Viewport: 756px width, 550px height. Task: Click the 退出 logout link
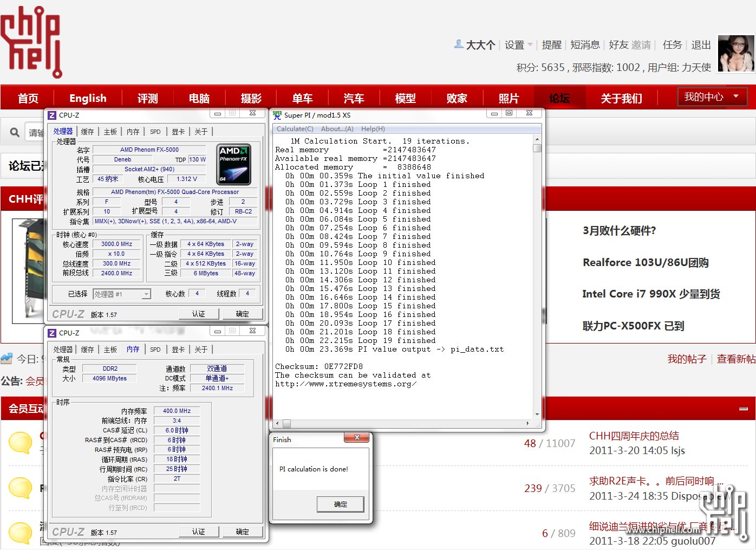(701, 45)
